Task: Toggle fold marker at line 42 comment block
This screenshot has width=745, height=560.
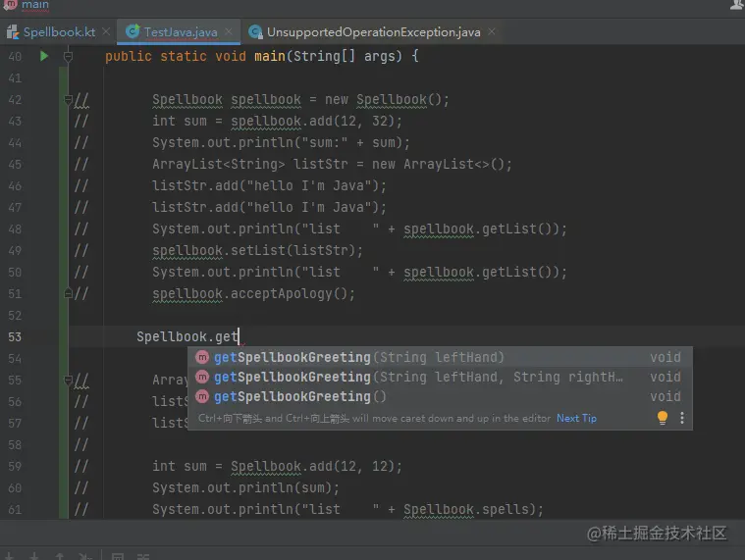Action: pyautogui.click(x=68, y=100)
